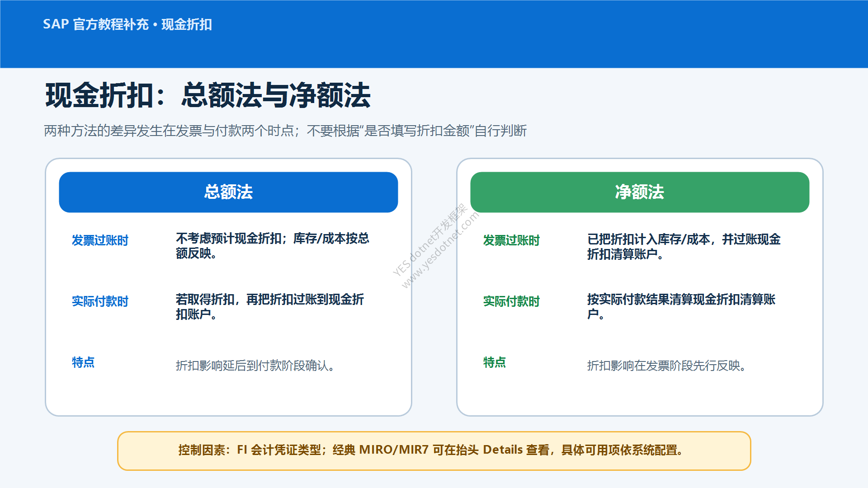
Task: Select the blue '特点' label under 总额法
Action: pyautogui.click(x=83, y=362)
